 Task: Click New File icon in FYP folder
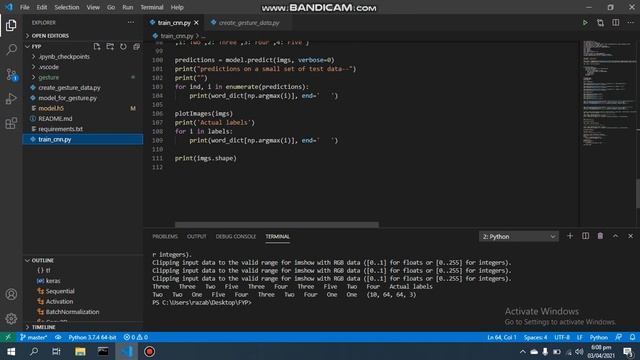pos(97,47)
